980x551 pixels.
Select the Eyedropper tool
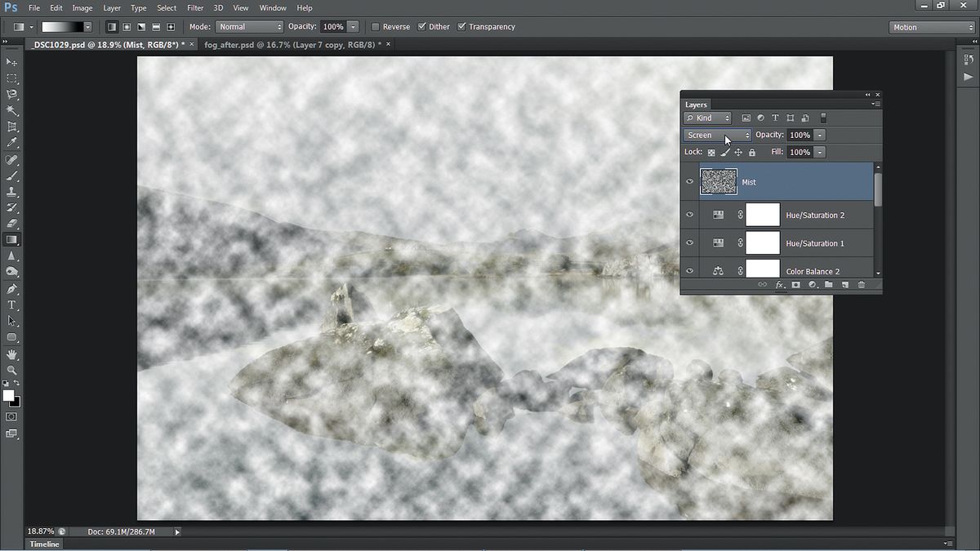(11, 143)
